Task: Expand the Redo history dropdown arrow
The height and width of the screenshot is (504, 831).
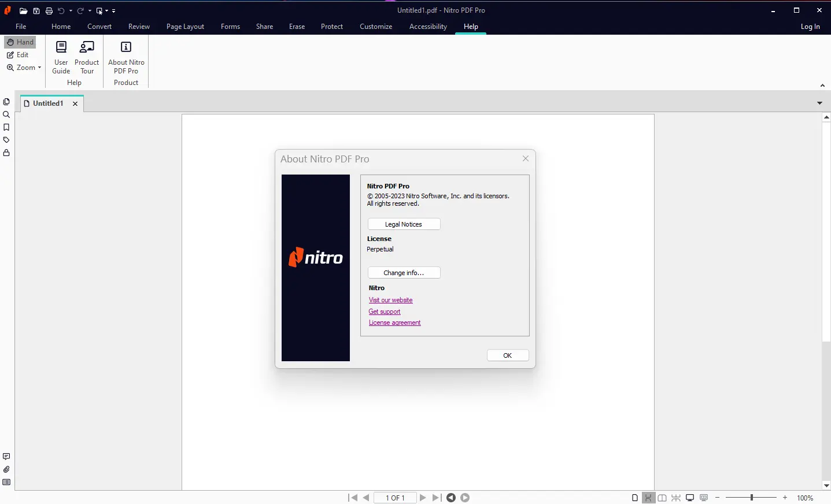Action: click(90, 11)
